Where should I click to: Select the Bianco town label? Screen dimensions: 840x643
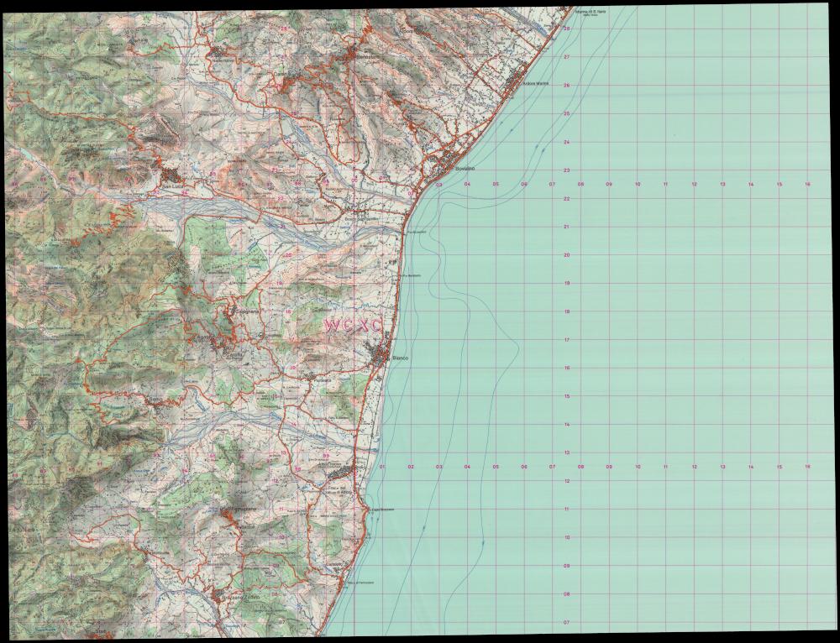(x=400, y=358)
